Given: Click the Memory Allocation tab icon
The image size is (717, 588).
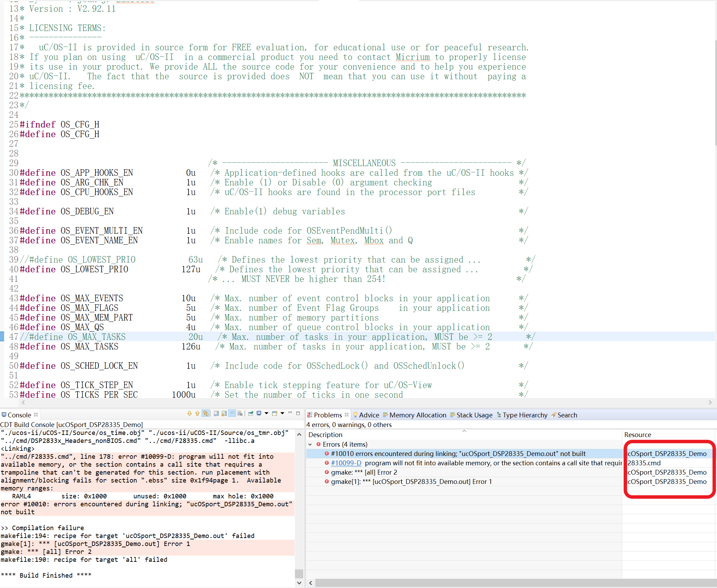Looking at the screenshot, I should pyautogui.click(x=385, y=415).
